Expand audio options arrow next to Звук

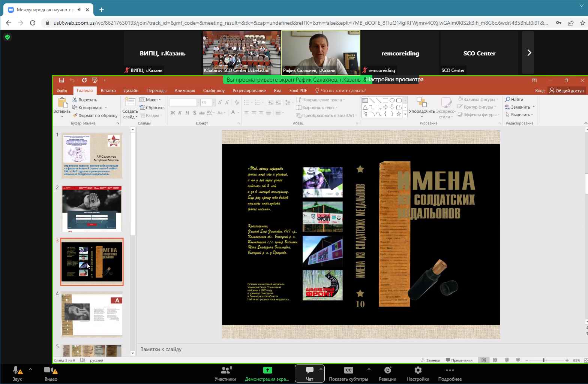(30, 369)
